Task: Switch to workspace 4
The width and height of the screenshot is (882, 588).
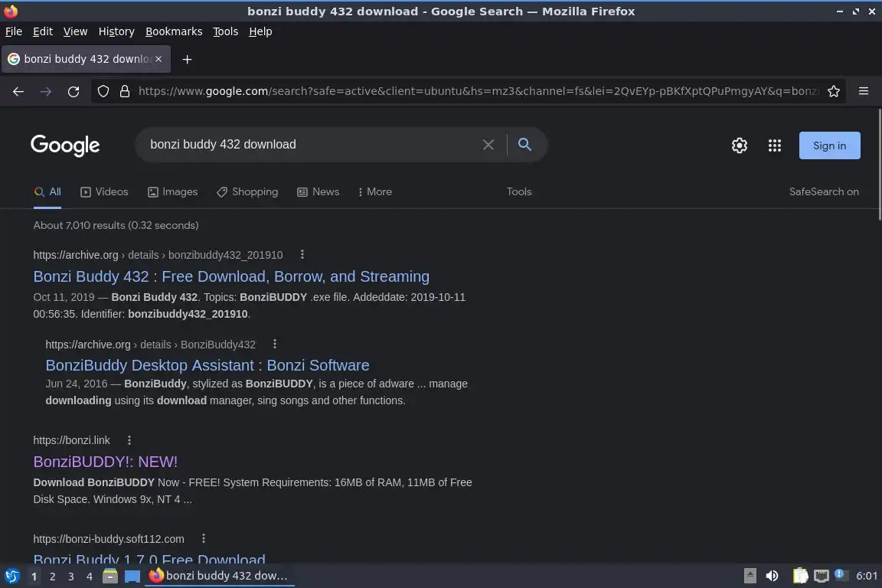Action: (x=89, y=577)
